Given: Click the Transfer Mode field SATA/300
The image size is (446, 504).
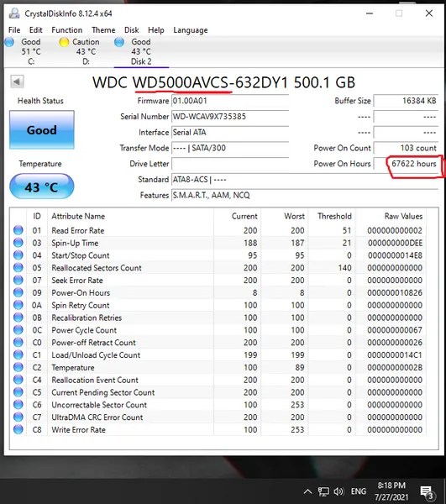Looking at the screenshot, I should click(x=230, y=148).
